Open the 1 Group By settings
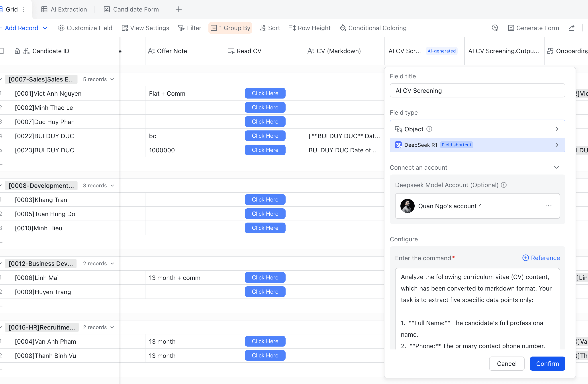Image resolution: width=588 pixels, height=384 pixels. [230, 28]
